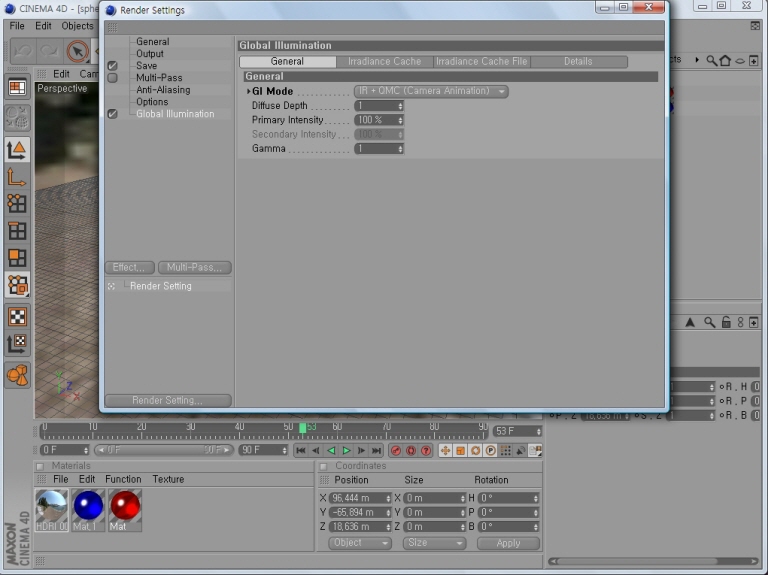Screen dimensions: 768x575
Task: Click the home icon in Object Manager
Action: pyautogui.click(x=725, y=61)
